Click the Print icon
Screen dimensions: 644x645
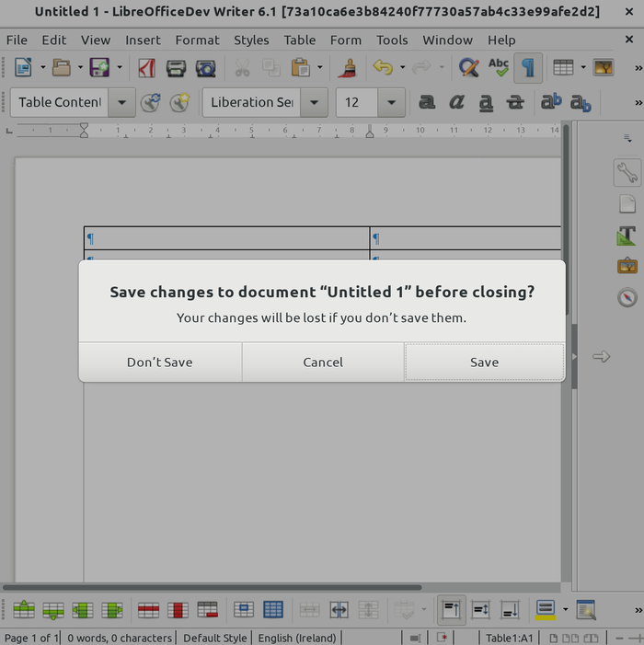pos(176,68)
